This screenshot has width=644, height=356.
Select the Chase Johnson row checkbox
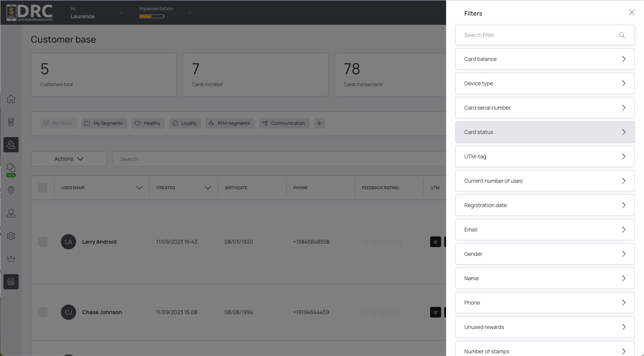[x=43, y=312]
